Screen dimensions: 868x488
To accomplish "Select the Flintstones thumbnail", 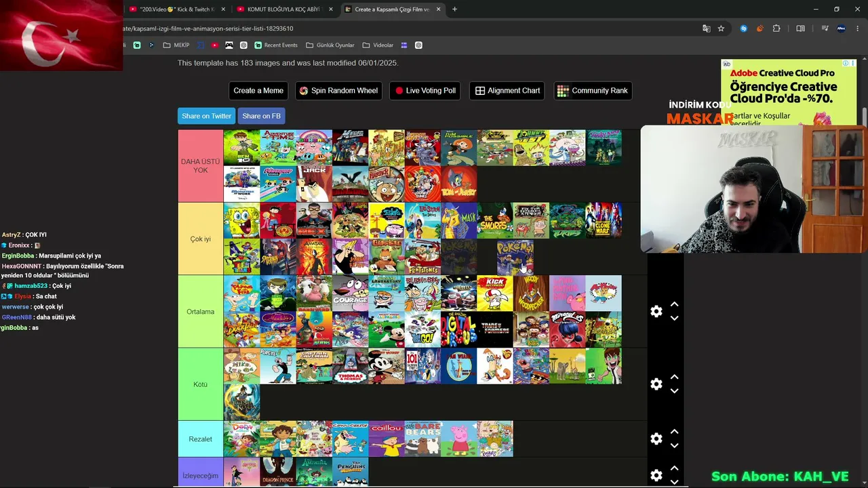I will [423, 257].
